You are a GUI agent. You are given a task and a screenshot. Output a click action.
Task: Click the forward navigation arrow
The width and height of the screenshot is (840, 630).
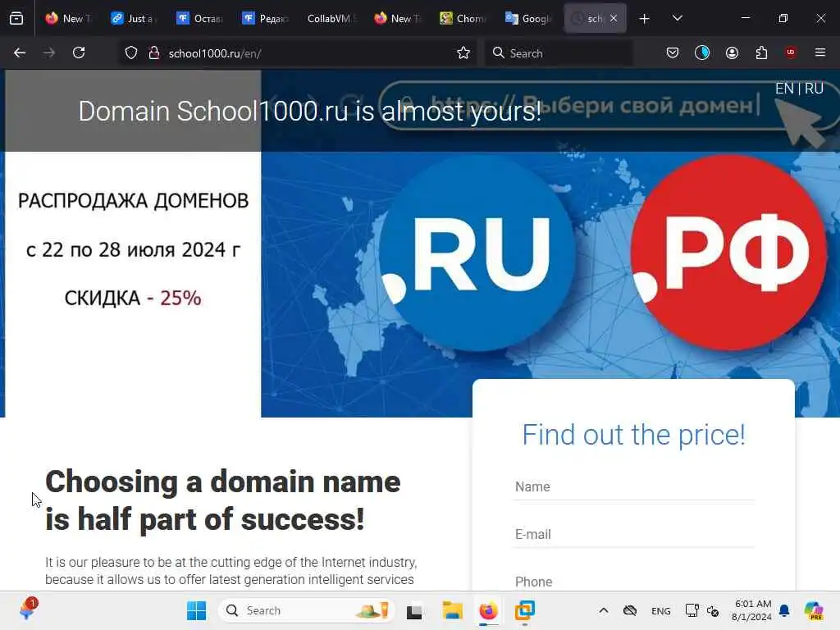pos(48,53)
